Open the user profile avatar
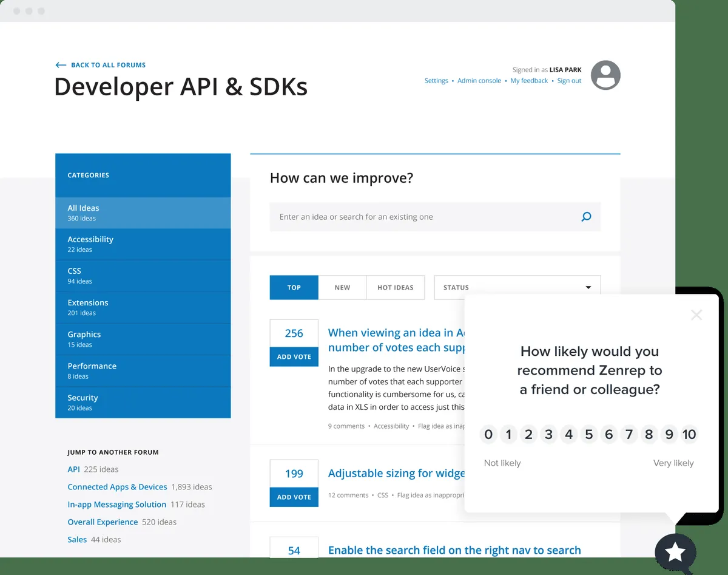 pos(605,75)
